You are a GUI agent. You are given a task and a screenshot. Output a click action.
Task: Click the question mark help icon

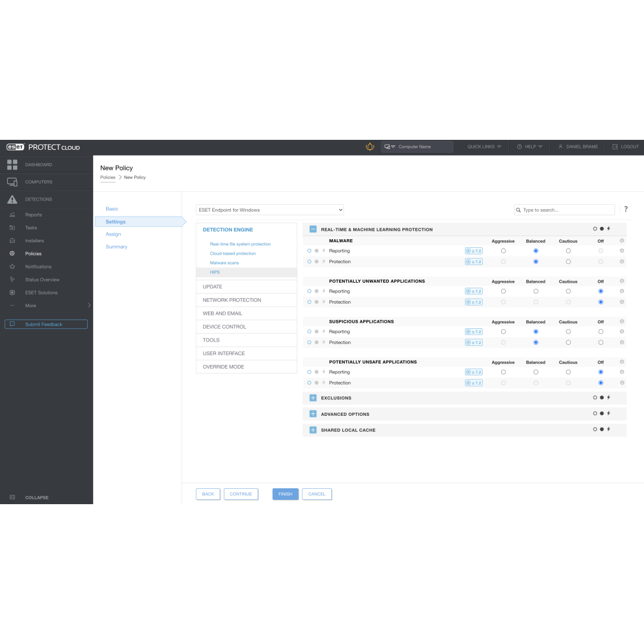pyautogui.click(x=626, y=209)
